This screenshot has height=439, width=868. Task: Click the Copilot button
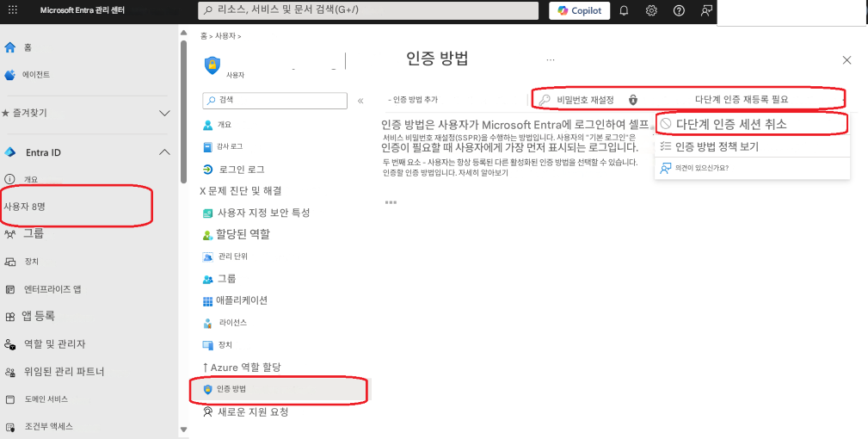pos(580,10)
